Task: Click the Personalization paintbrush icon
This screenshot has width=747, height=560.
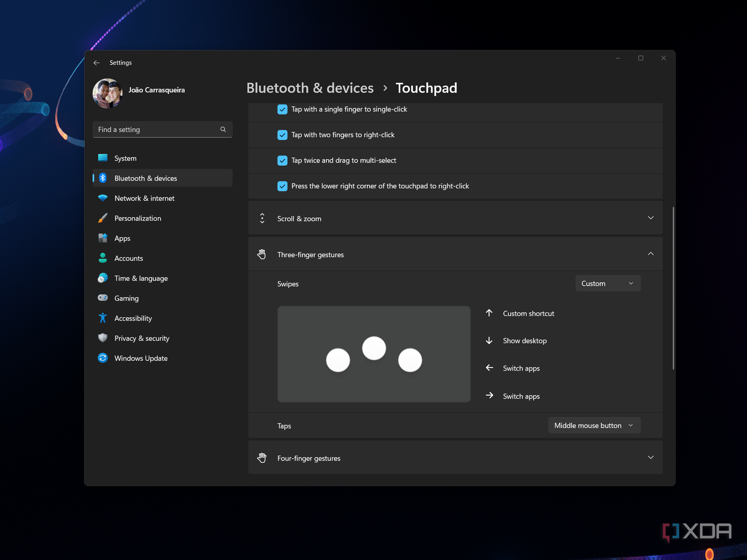Action: (103, 218)
